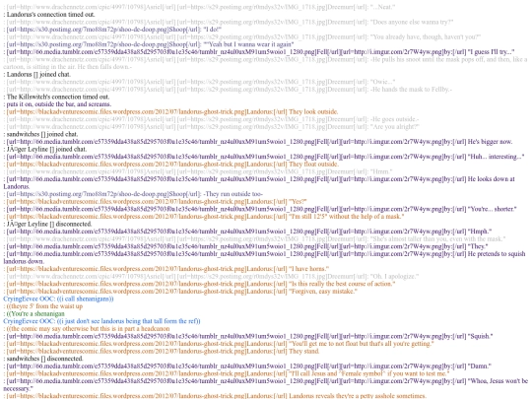Screen dimensions: 532x399
Task: Select Asriel's message "Hmm."
Action: point(381,171)
